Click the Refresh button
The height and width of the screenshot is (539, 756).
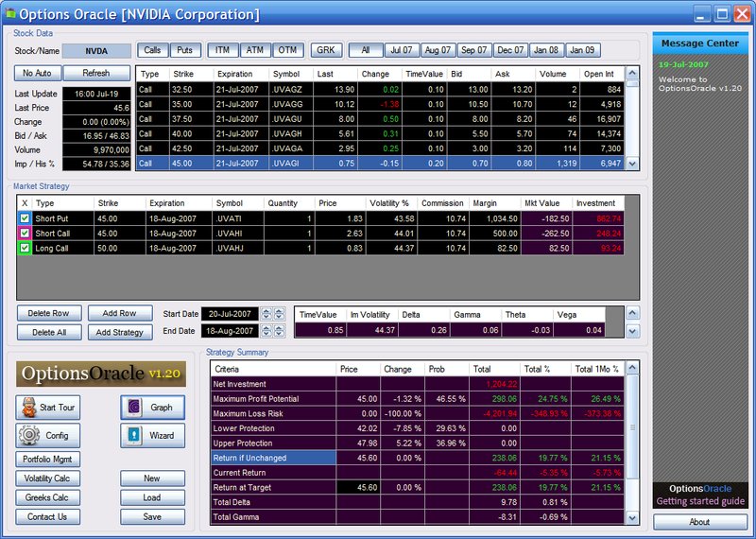click(x=96, y=74)
